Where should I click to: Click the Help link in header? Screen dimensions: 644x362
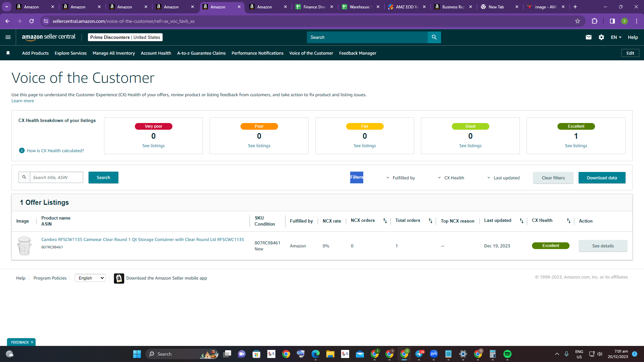pyautogui.click(x=633, y=37)
